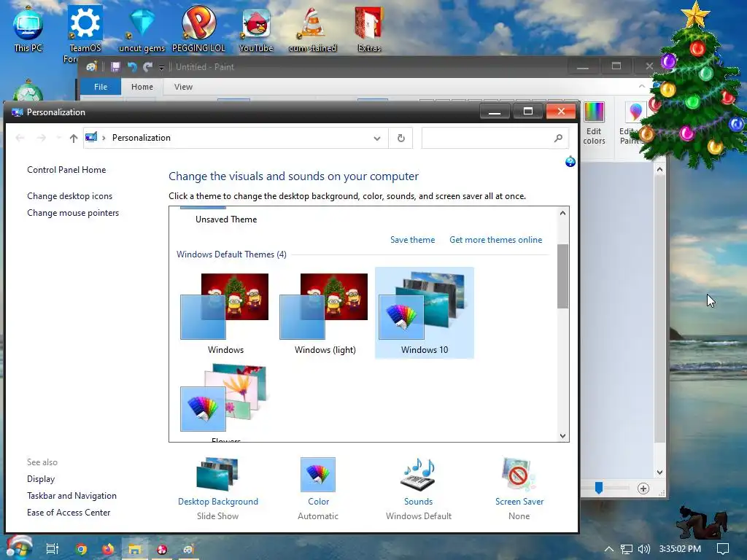Click the Start button on taskbar
The image size is (747, 560).
pos(19,548)
